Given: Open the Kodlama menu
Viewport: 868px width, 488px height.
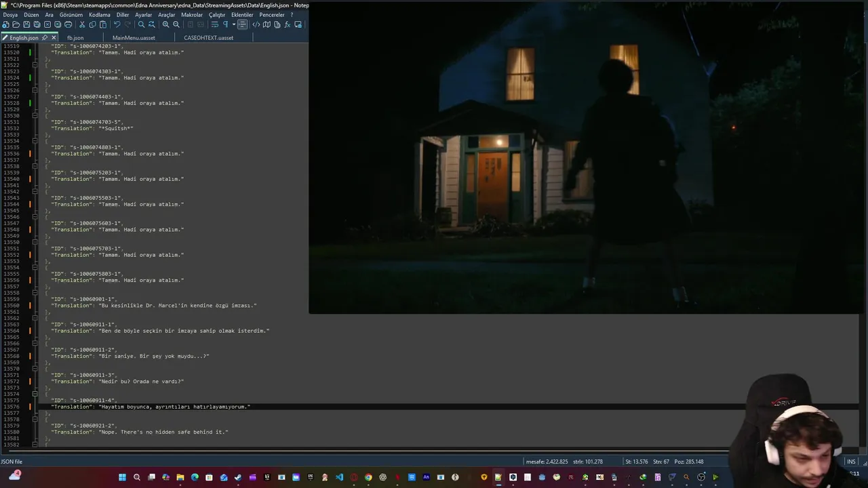Looking at the screenshot, I should (100, 15).
